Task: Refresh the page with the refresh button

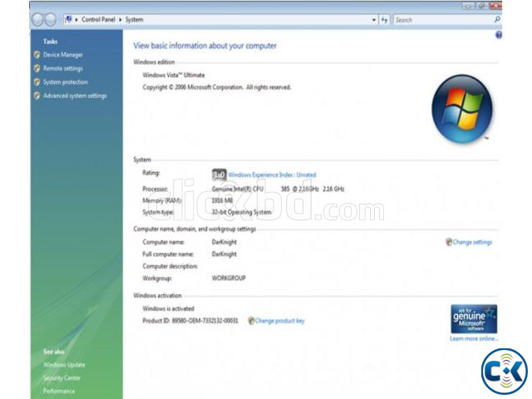Action: 384,20
